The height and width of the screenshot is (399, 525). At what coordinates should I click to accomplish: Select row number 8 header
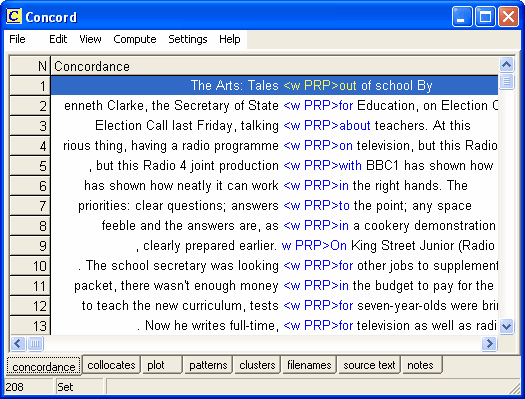click(30, 226)
